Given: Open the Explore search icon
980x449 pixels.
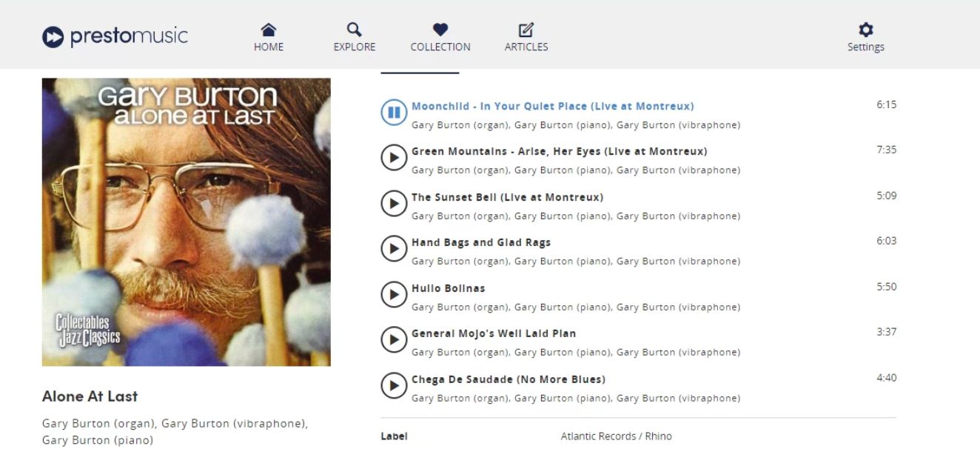Looking at the screenshot, I should [x=355, y=30].
